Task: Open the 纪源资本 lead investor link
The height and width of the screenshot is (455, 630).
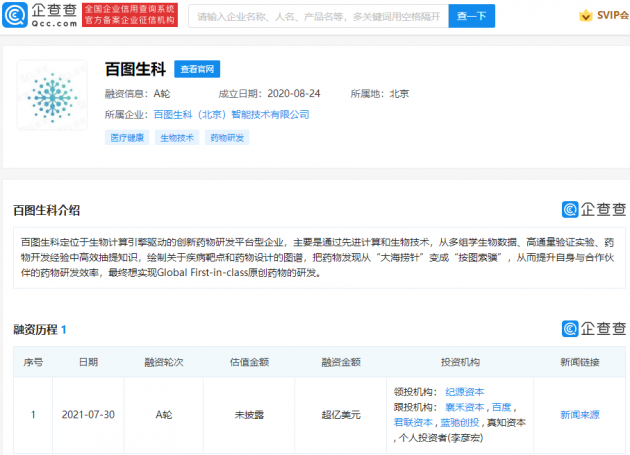Action: tap(464, 393)
